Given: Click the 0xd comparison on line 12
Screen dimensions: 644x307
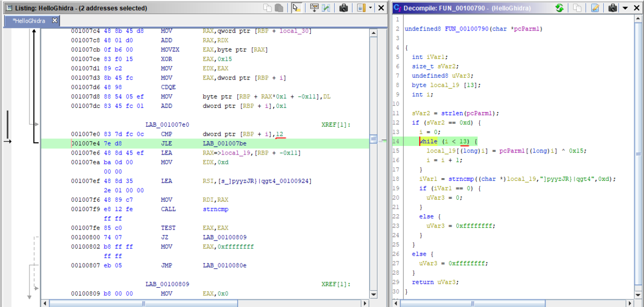Looking at the screenshot, I should point(465,122).
